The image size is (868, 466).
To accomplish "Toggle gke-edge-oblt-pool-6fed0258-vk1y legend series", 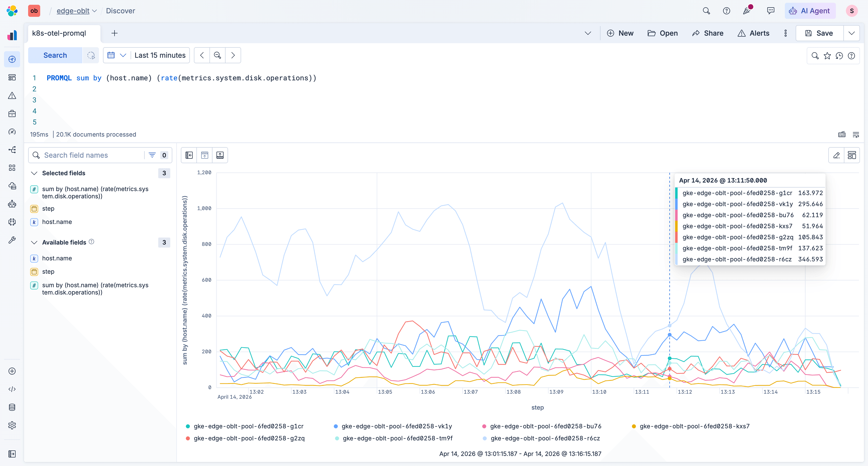I will tap(396, 426).
